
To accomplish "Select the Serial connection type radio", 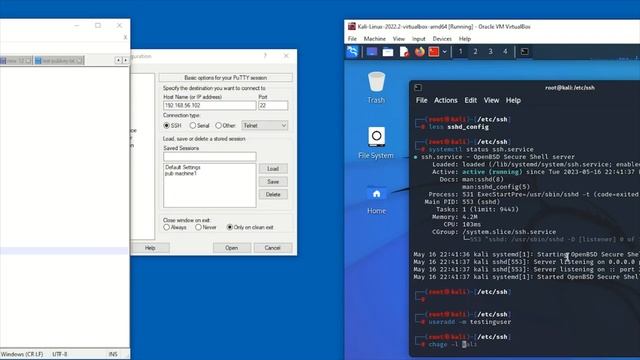I will point(193,126).
